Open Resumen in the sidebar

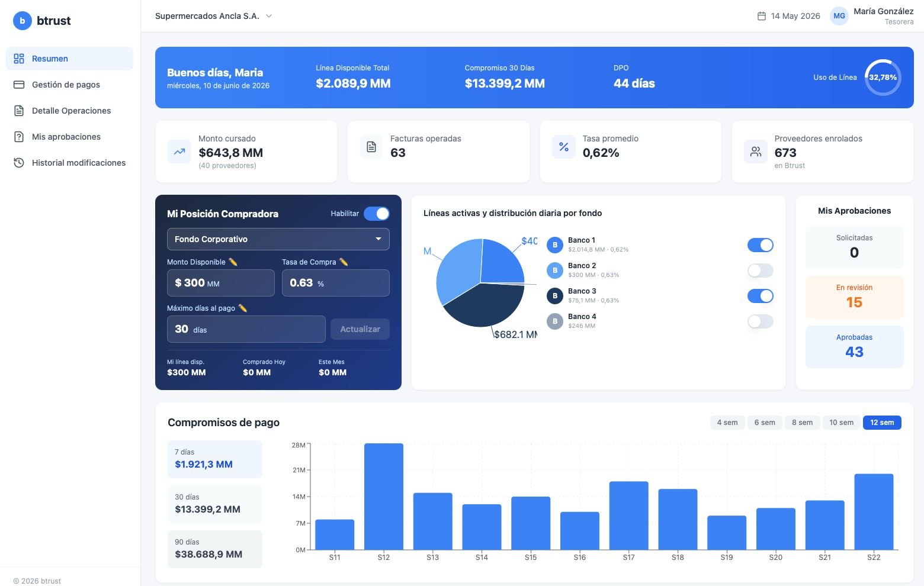tap(69, 59)
